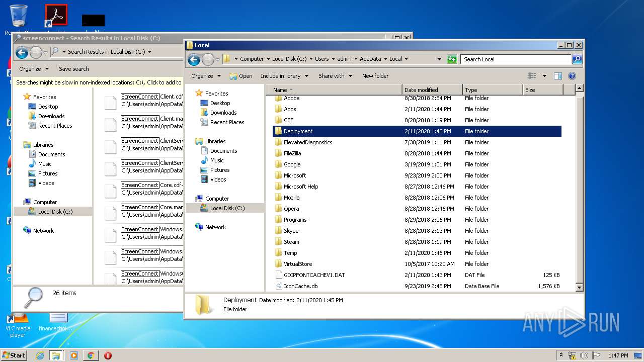Click the Opera icon in the taskbar
Viewport: 644px width, 362px height.
pos(108,355)
